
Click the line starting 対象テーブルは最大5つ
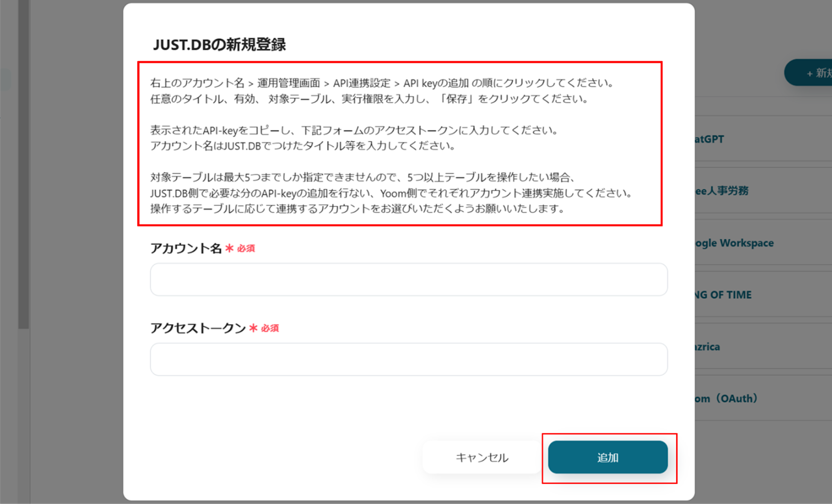(x=362, y=177)
